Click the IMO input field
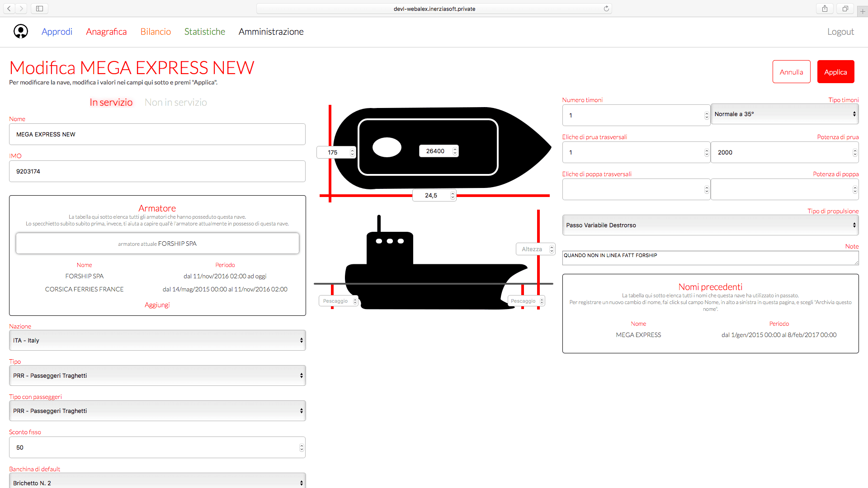868x488 pixels. point(157,172)
